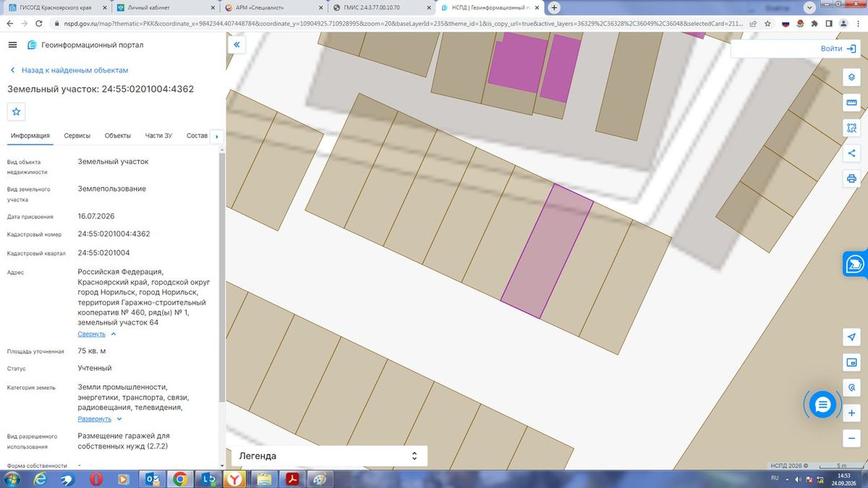Open the overview mini-map
Screen dimensions: 868x488
coord(851,362)
